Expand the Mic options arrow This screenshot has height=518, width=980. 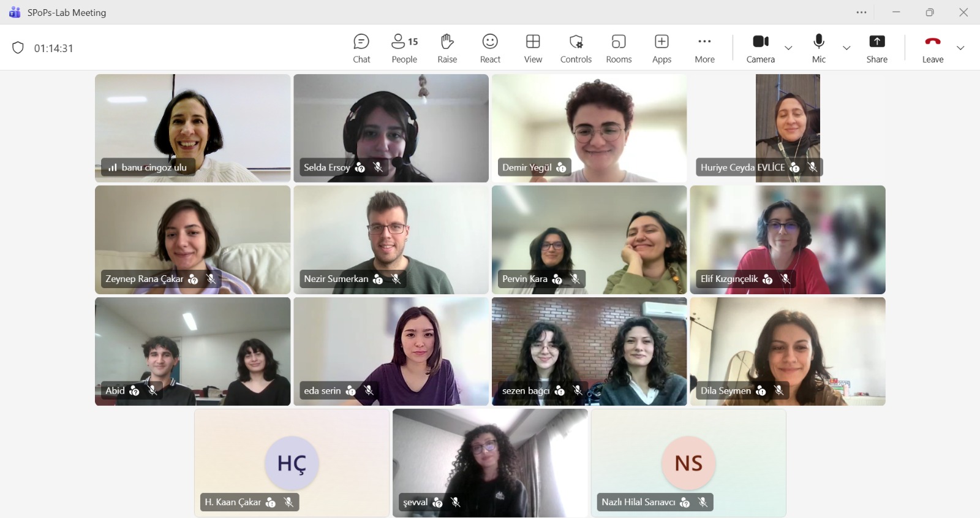846,48
